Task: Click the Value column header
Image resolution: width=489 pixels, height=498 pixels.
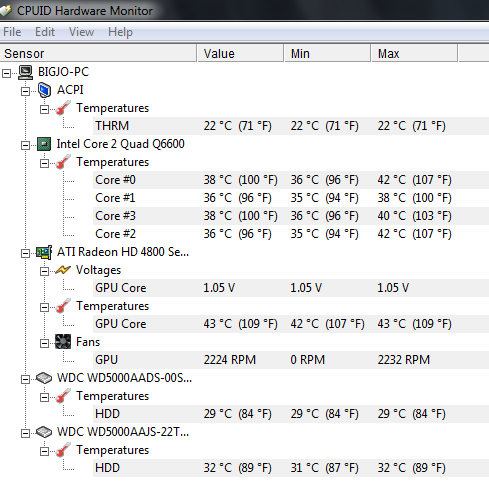Action: coord(241,53)
